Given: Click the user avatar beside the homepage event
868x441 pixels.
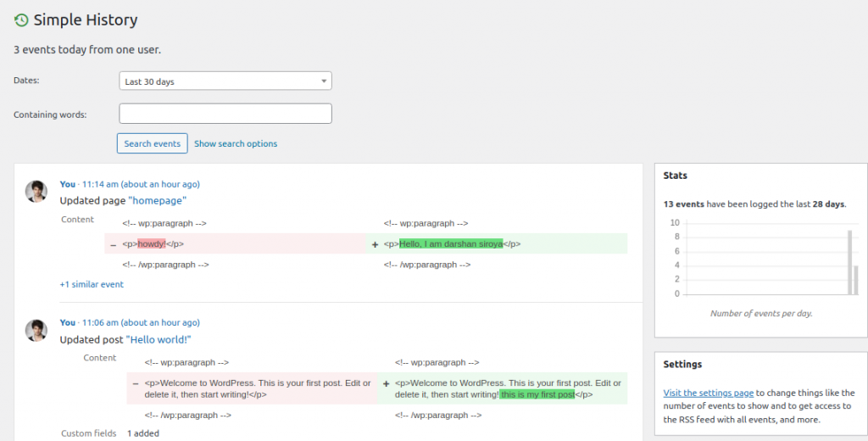Looking at the screenshot, I should [x=36, y=191].
